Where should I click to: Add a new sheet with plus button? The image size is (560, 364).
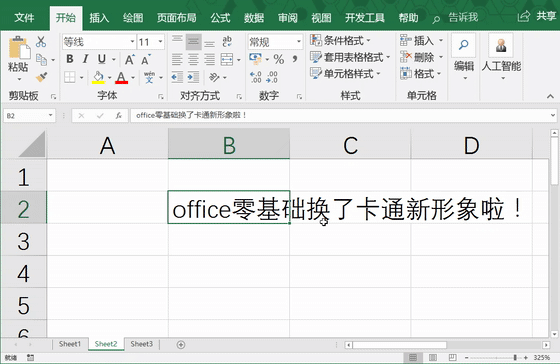(181, 345)
